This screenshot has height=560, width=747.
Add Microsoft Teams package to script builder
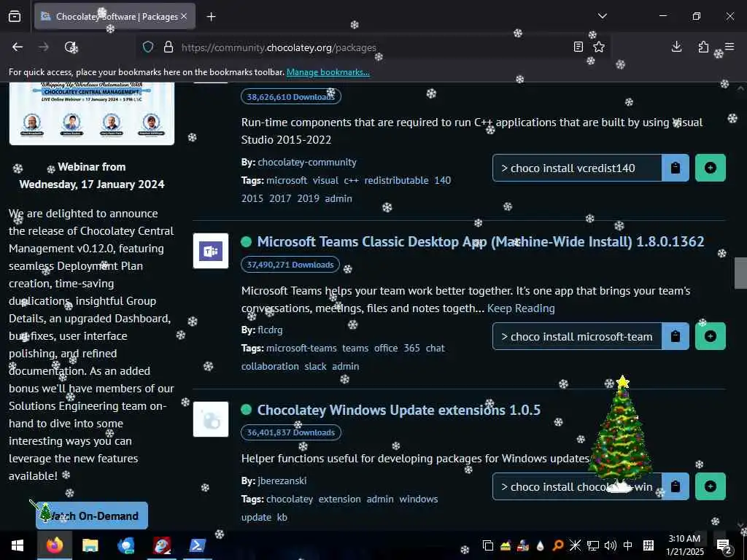pyautogui.click(x=710, y=336)
